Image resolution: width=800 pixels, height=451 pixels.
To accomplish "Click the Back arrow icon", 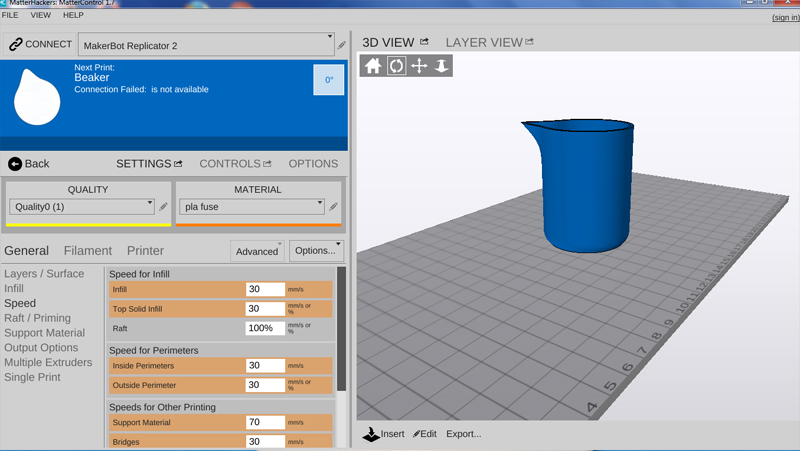I will (x=15, y=164).
